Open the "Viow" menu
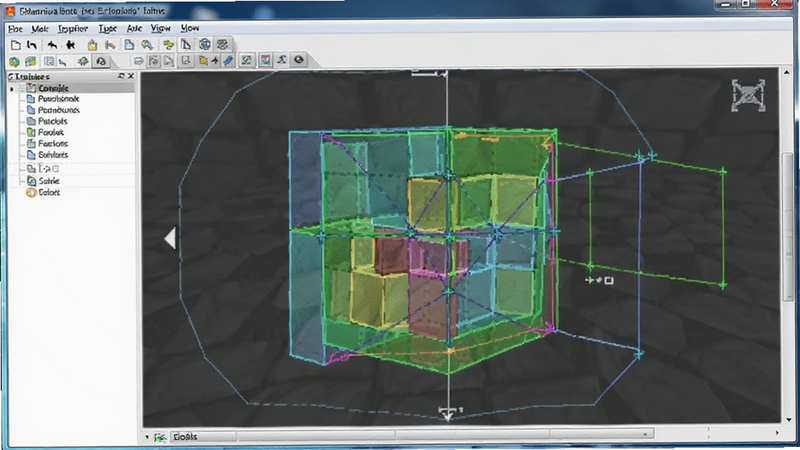Image resolution: width=800 pixels, height=450 pixels. [160, 29]
